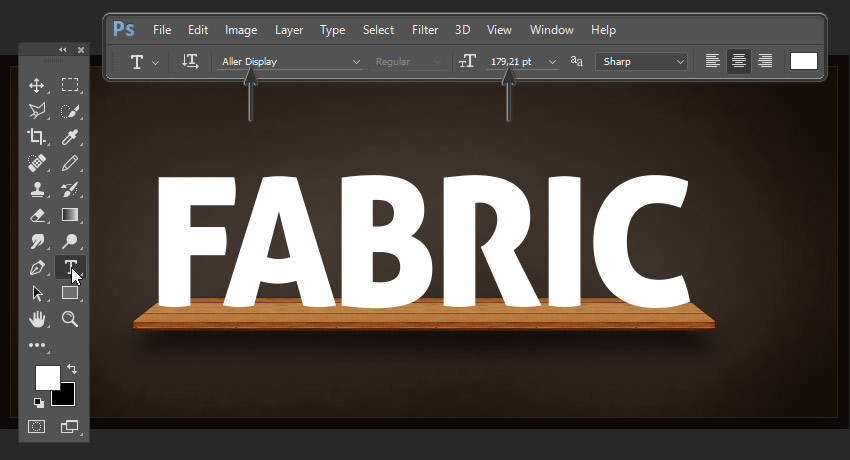Reset default foreground and background colors
This screenshot has width=850, height=460.
pyautogui.click(x=38, y=402)
